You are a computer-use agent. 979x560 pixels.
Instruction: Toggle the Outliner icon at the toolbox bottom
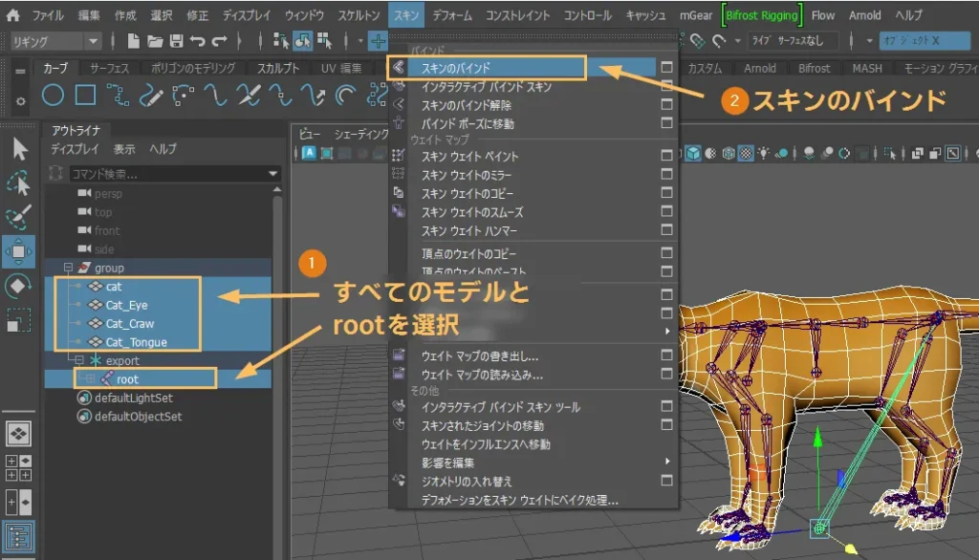19,537
